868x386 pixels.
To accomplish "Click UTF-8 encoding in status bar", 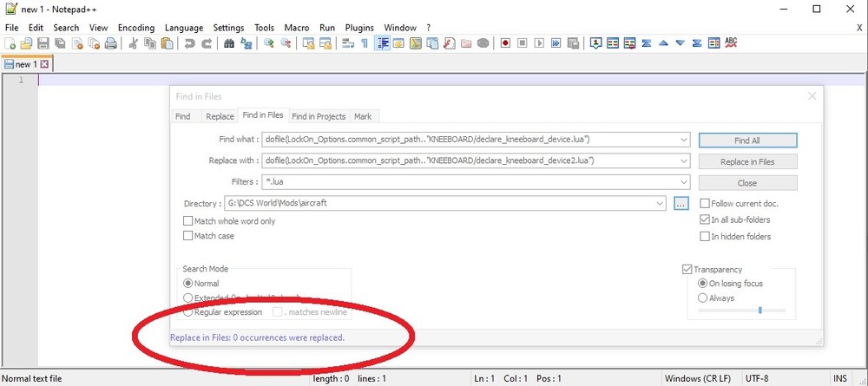I will click(x=757, y=379).
